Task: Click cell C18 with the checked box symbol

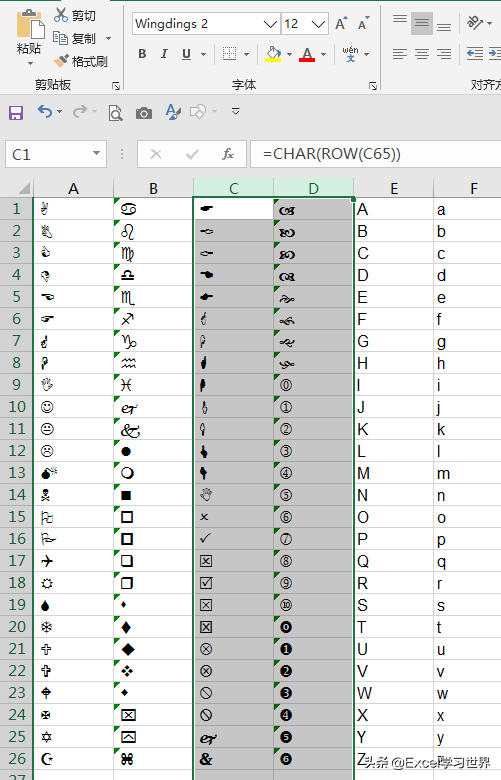Action: tap(233, 583)
